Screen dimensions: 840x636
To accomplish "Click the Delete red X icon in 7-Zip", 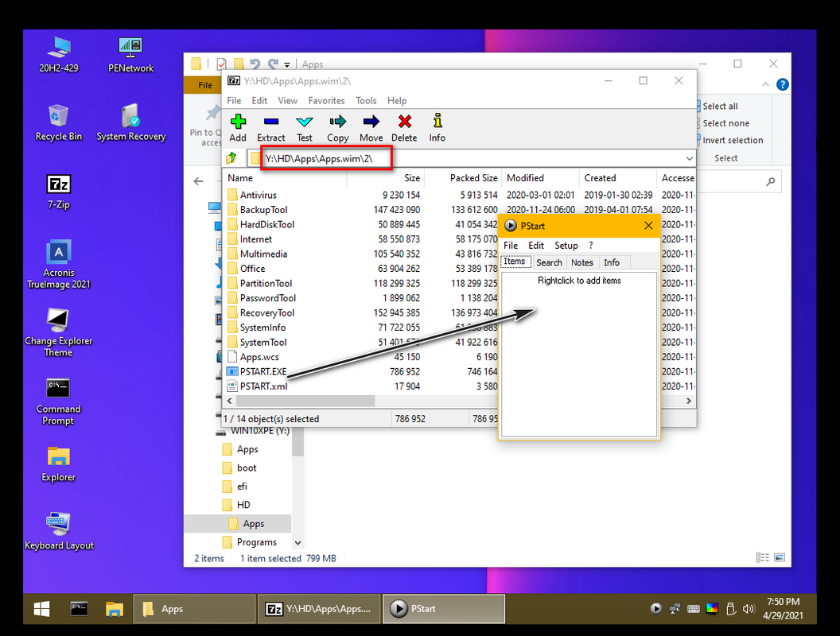I will click(404, 128).
